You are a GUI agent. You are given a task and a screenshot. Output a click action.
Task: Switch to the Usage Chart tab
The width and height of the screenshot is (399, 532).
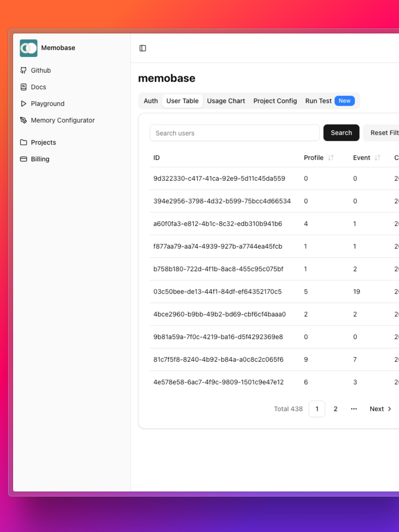point(226,101)
